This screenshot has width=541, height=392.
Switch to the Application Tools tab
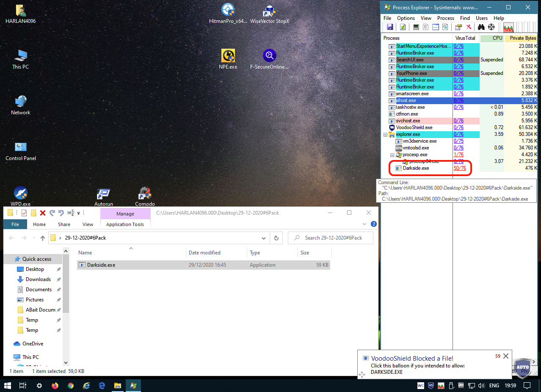pyautogui.click(x=125, y=224)
